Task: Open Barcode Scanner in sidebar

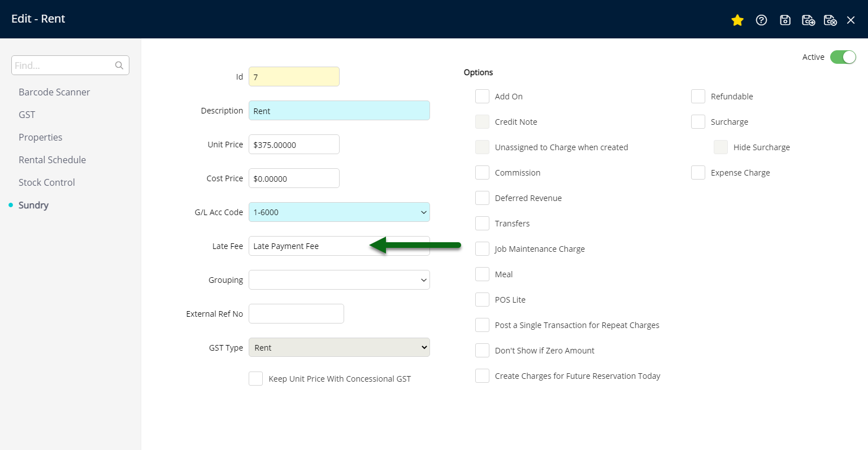Action: click(54, 92)
